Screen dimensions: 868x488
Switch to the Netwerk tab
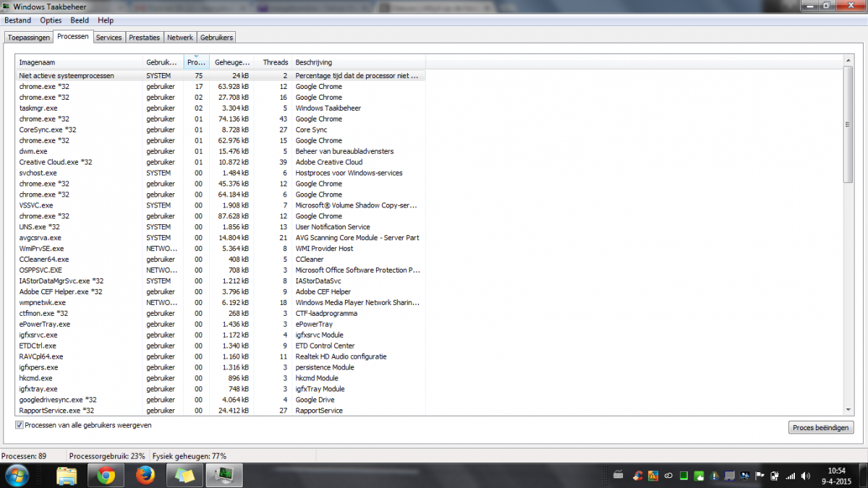tap(180, 38)
